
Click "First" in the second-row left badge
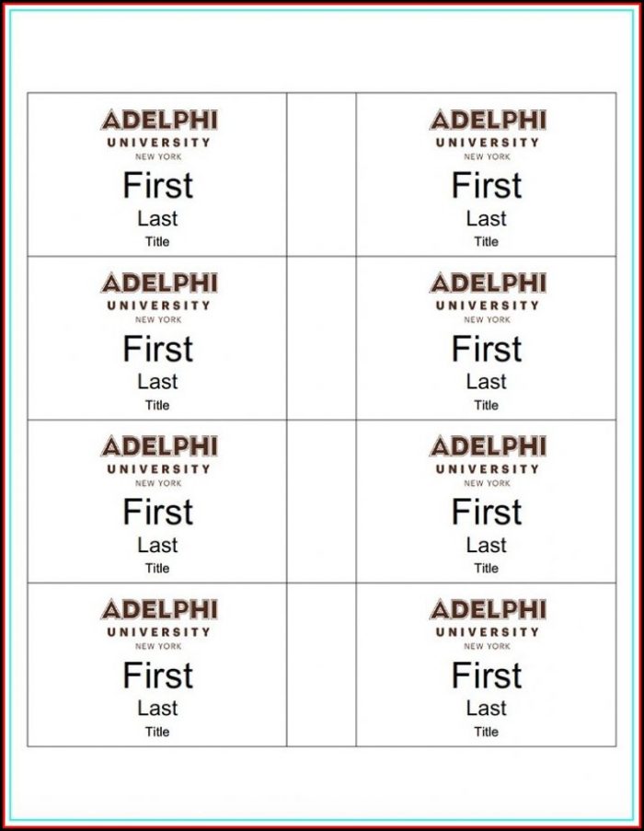(158, 350)
